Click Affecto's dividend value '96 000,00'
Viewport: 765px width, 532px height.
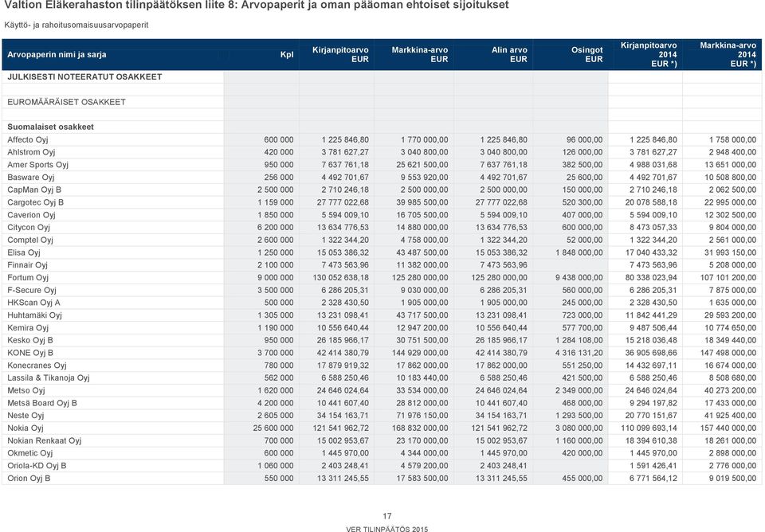[584, 139]
